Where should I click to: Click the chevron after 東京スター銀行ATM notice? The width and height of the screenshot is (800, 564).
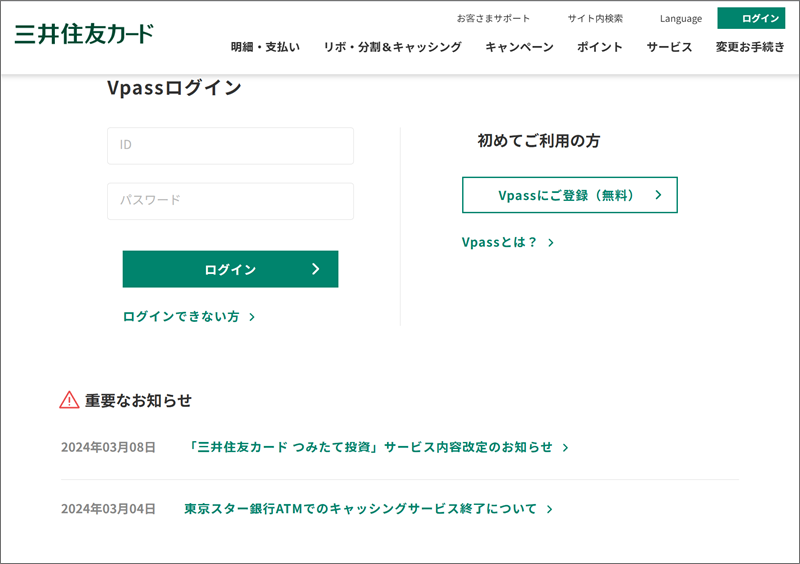[x=549, y=509]
